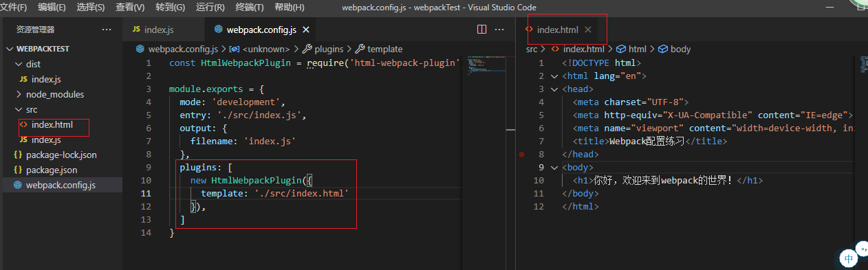Fold the body tag on line 9
Image resolution: width=868 pixels, height=270 pixels.
coord(554,168)
